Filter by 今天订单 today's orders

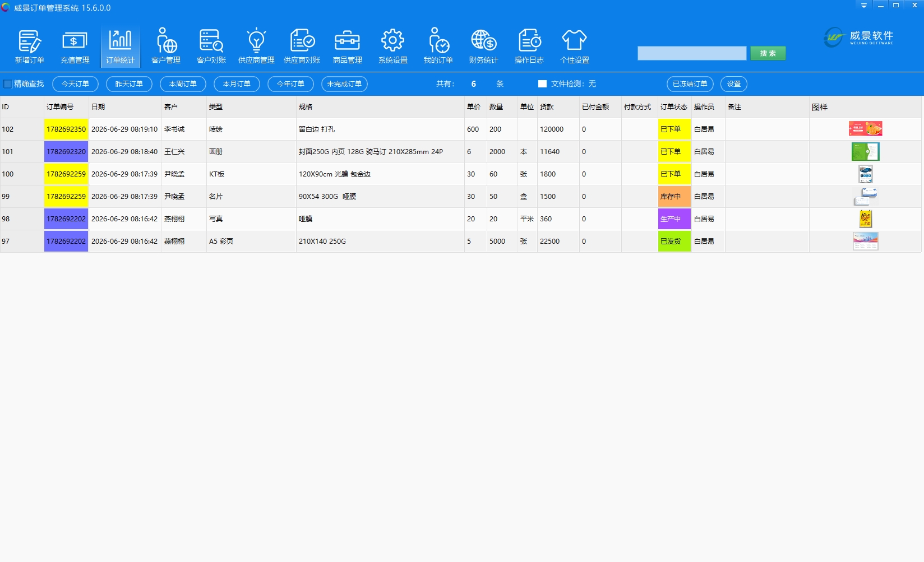(x=75, y=84)
